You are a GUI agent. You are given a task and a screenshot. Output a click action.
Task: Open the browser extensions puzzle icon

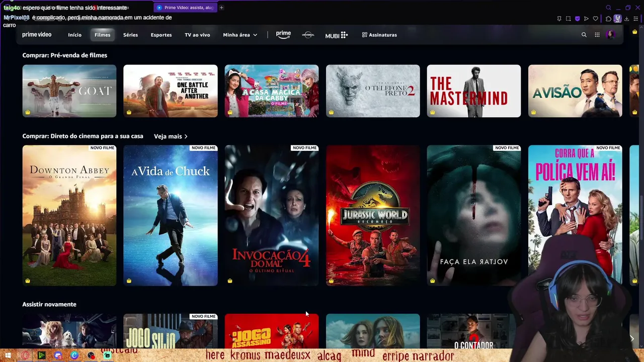click(608, 19)
